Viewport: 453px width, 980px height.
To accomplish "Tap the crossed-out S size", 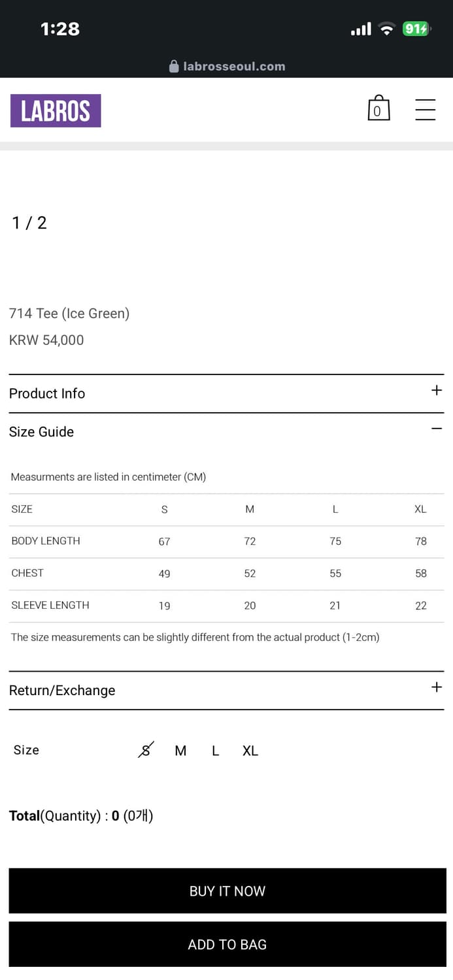I will [146, 750].
